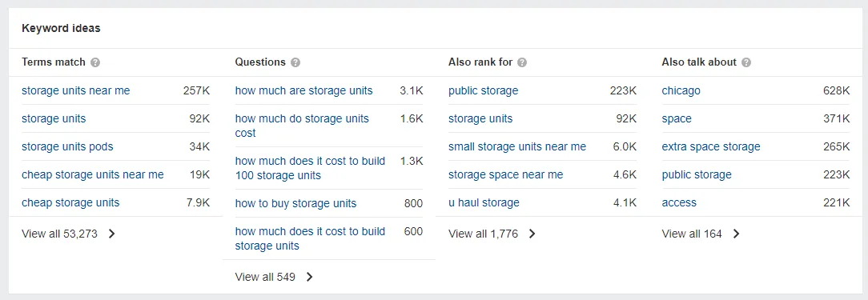Open 'storage space near me' keyword

pos(505,174)
